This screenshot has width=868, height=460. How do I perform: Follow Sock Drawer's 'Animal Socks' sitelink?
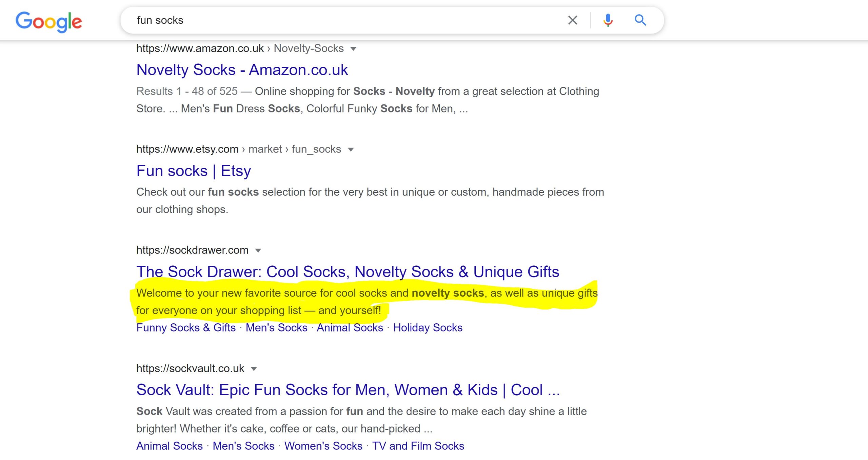click(350, 328)
